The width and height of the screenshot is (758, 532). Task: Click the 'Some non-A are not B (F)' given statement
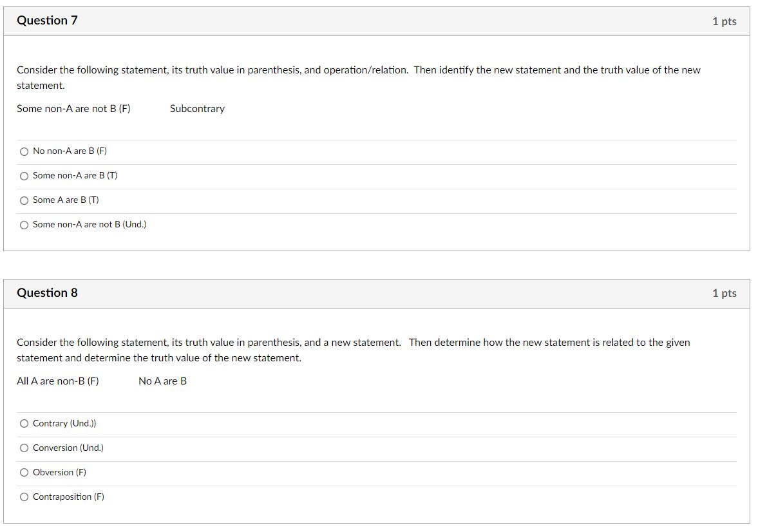[73, 109]
